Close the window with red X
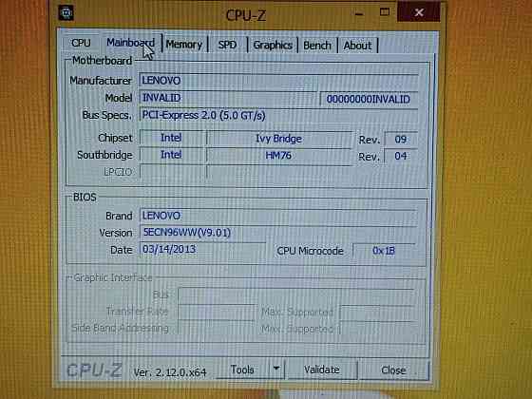This screenshot has height=399, width=532. pos(419,12)
